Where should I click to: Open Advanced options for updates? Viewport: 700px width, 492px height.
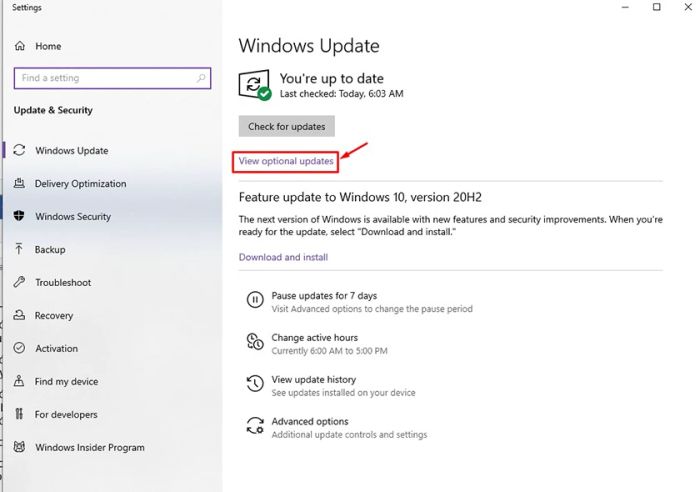(310, 421)
